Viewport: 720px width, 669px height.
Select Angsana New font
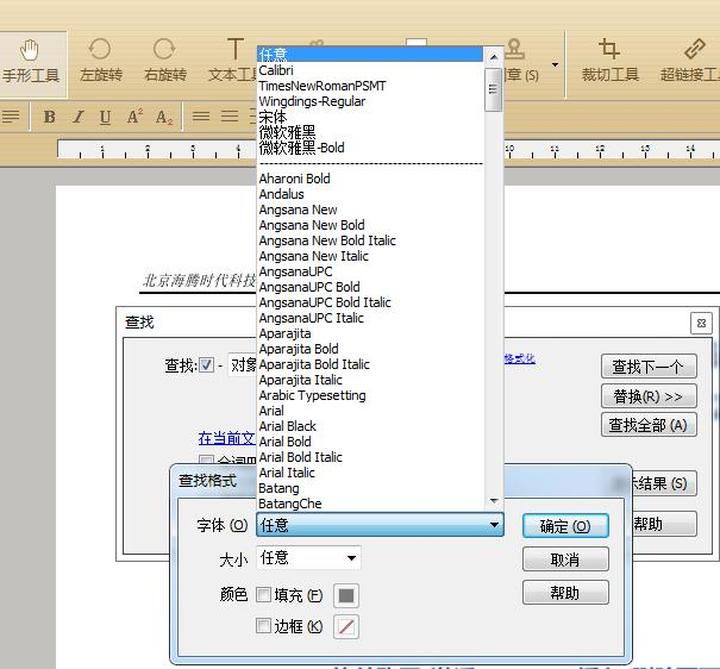[370, 209]
